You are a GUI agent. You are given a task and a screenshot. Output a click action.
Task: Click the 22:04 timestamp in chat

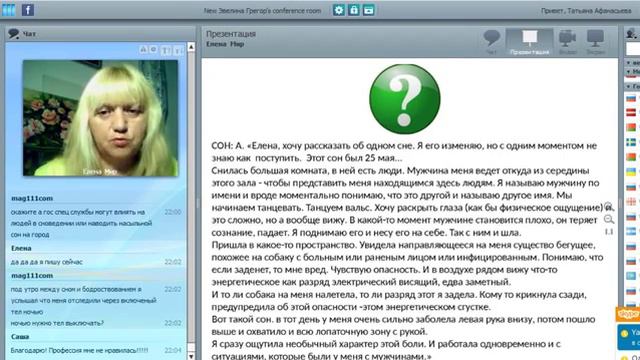[x=173, y=350]
